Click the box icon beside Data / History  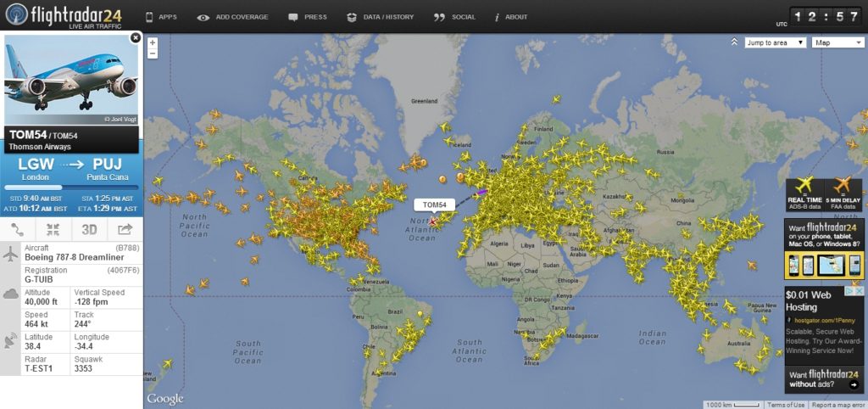coord(352,18)
